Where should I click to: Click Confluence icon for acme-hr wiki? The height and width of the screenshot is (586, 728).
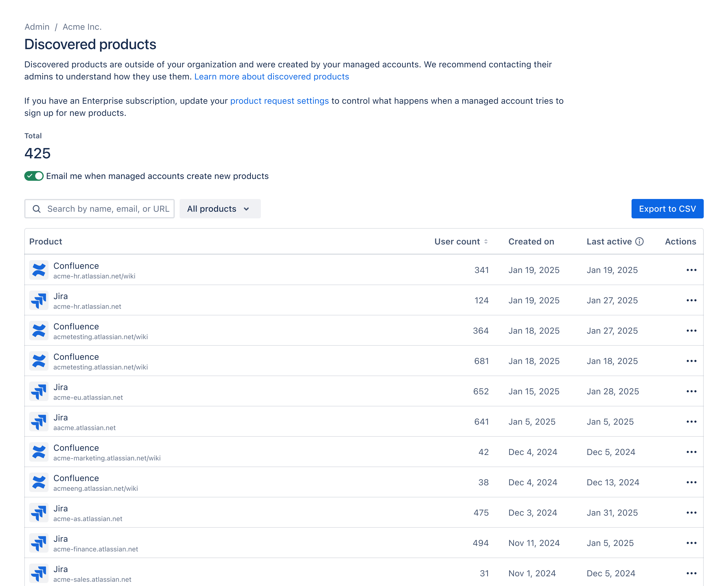pos(39,270)
